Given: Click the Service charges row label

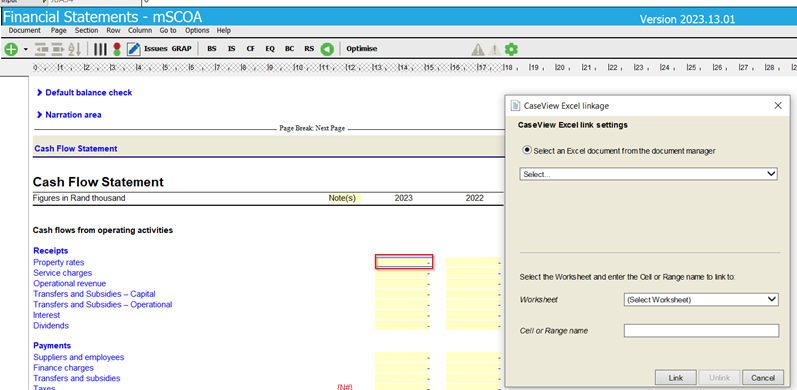Looking at the screenshot, I should coord(63,273).
